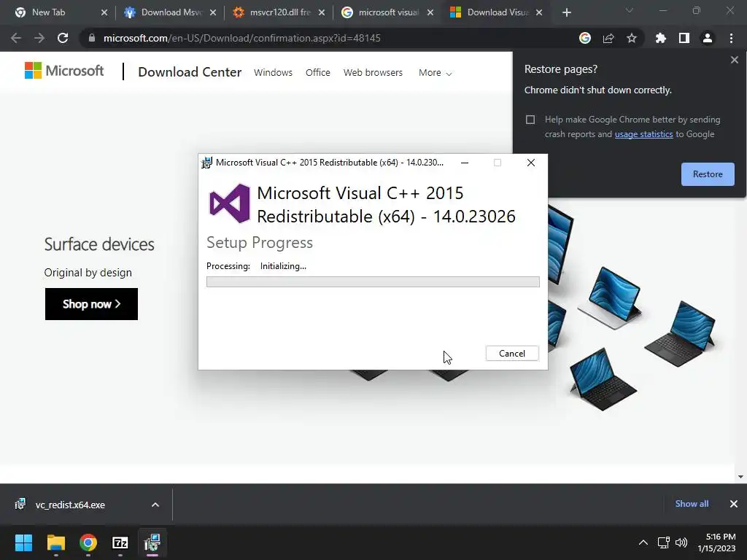Click the installer taskbar icon
This screenshot has height=560, width=747.
click(152, 542)
